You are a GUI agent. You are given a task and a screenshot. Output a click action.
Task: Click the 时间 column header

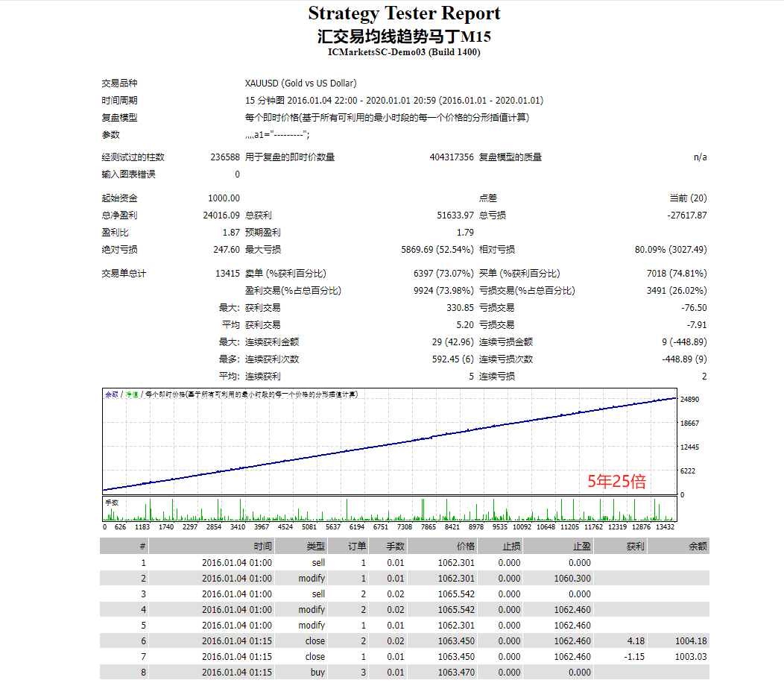coord(212,546)
